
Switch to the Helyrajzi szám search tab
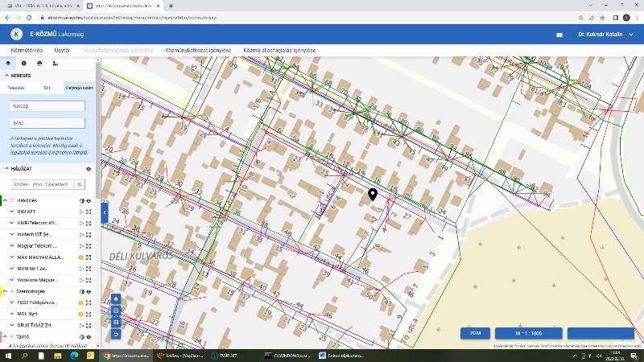pos(79,87)
